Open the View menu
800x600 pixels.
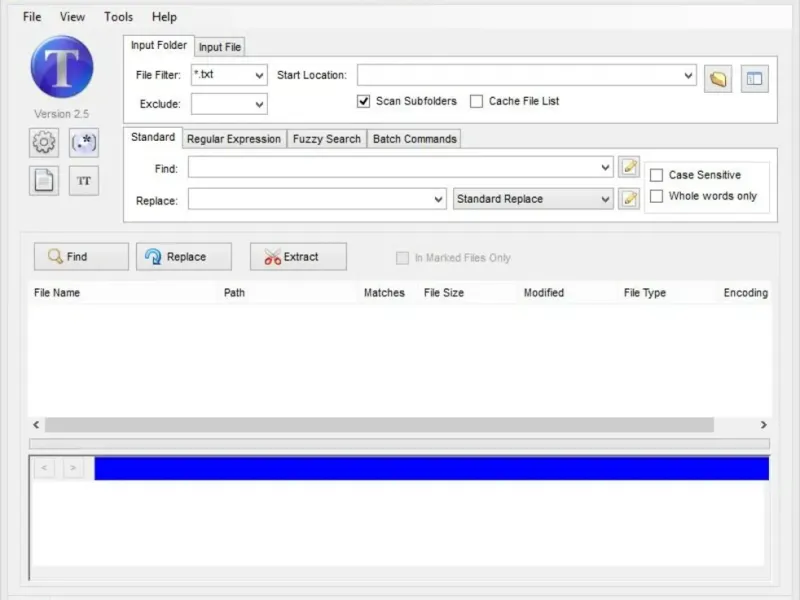72,17
